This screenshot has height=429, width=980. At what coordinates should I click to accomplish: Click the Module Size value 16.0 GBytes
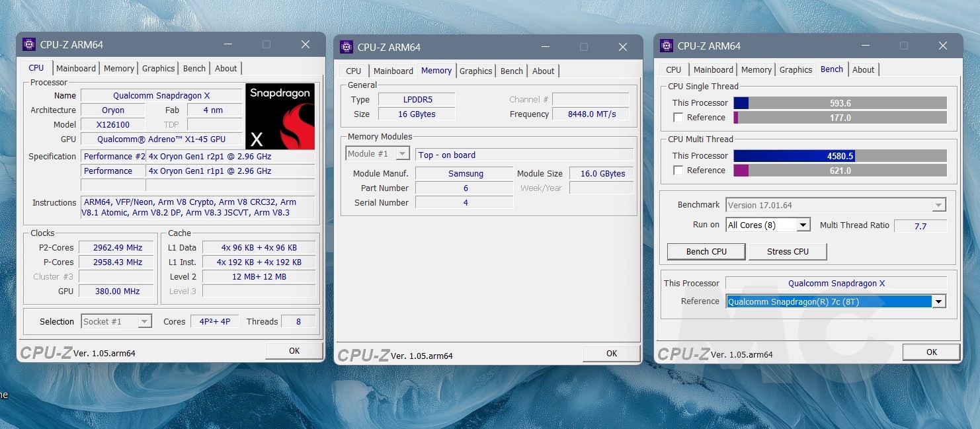[x=602, y=173]
